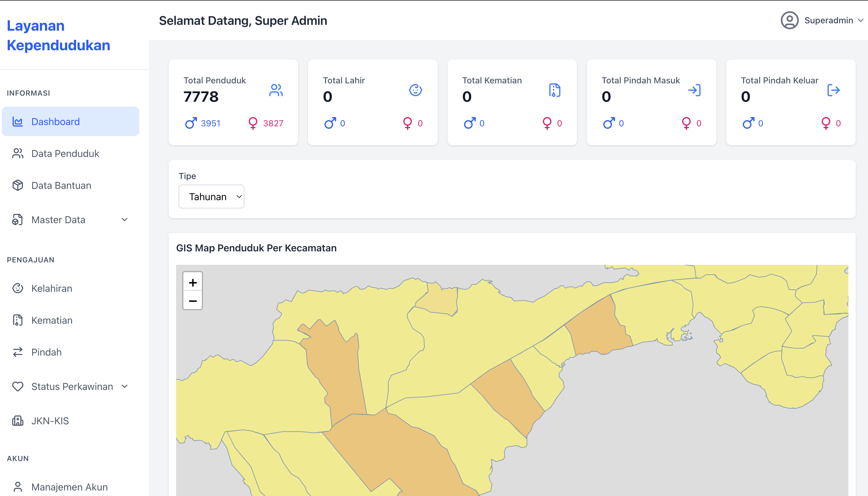Zoom out using the map minus control

[193, 300]
